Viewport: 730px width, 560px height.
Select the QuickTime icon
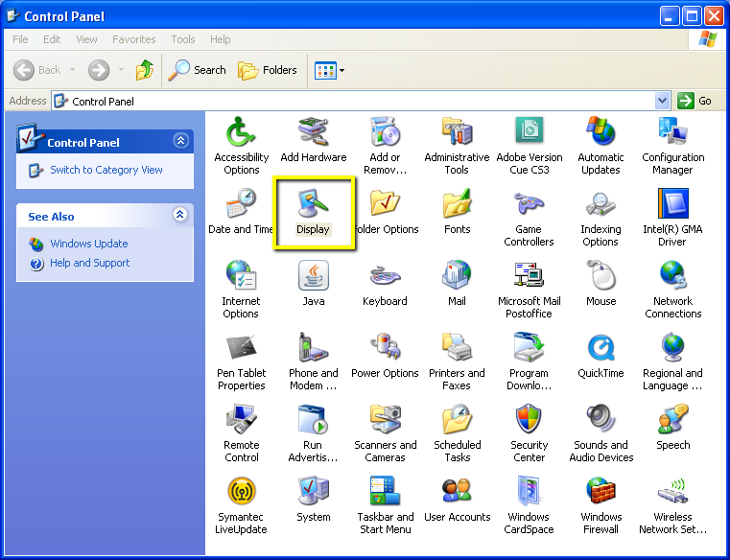pyautogui.click(x=600, y=347)
